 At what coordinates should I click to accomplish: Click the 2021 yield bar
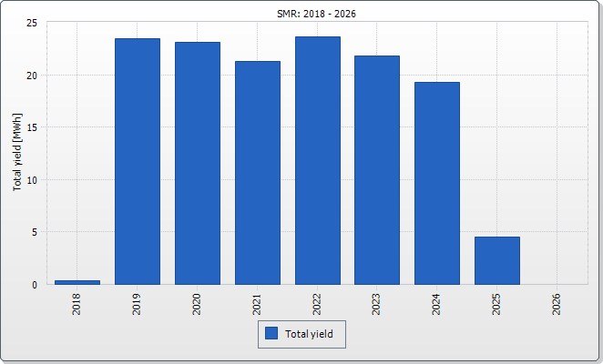pyautogui.click(x=257, y=173)
